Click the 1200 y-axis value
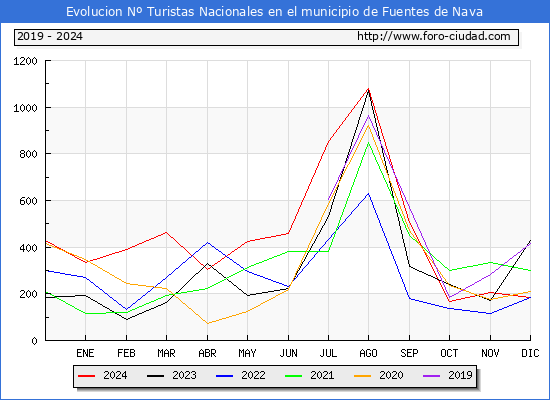 25,61
